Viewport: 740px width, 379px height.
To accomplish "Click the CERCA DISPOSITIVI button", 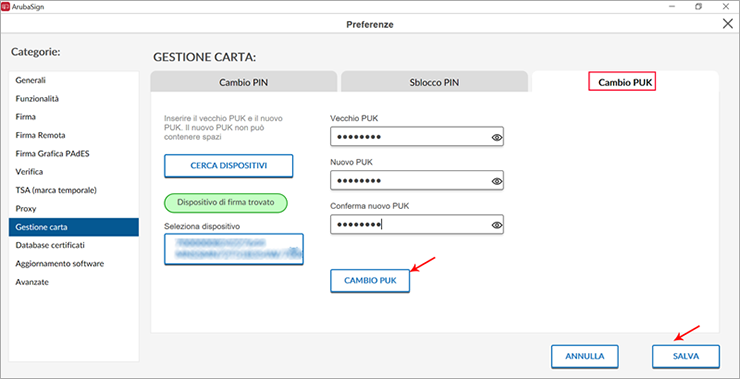I will (x=228, y=166).
